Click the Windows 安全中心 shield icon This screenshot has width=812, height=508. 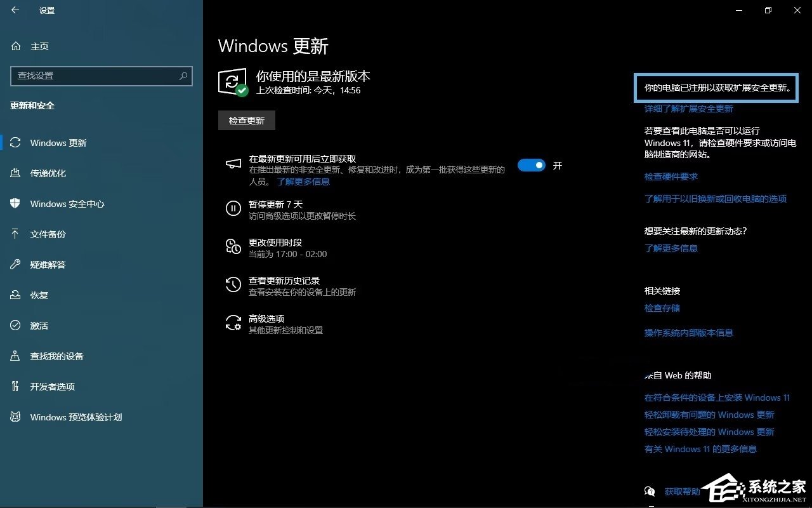tap(15, 204)
